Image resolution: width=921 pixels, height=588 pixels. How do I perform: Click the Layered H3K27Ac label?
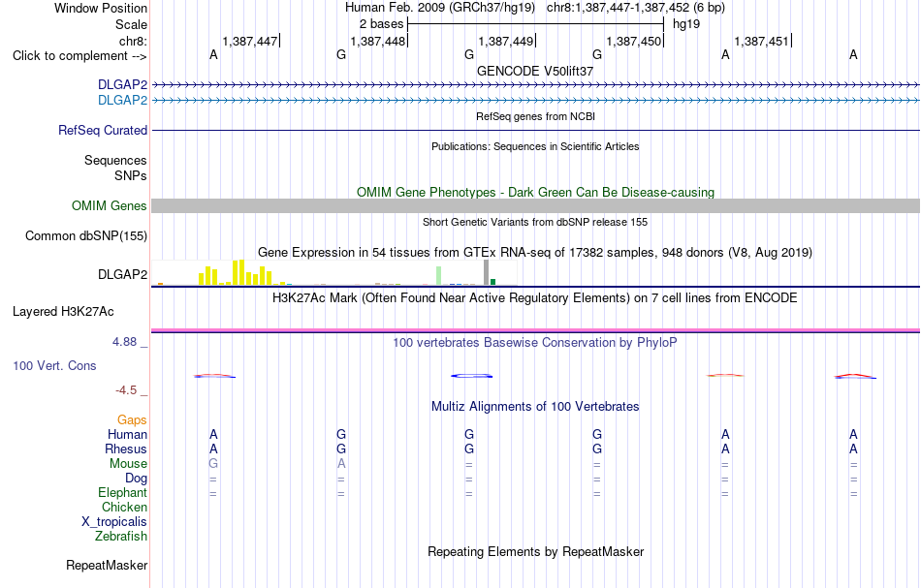[x=63, y=312]
